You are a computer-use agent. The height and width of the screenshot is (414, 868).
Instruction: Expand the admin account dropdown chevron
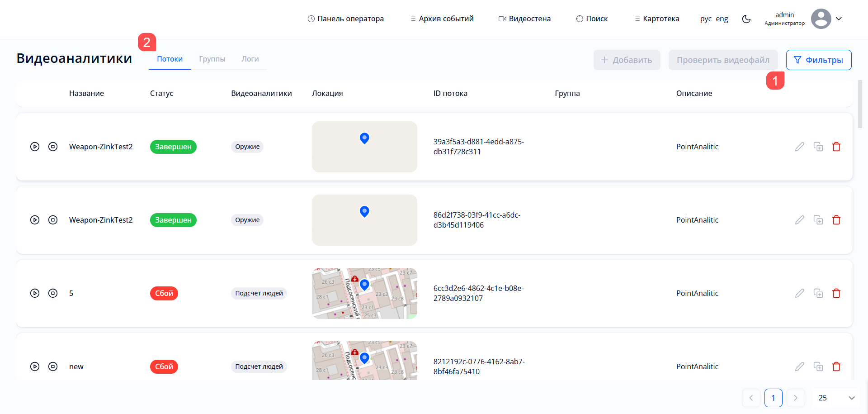pyautogui.click(x=839, y=19)
